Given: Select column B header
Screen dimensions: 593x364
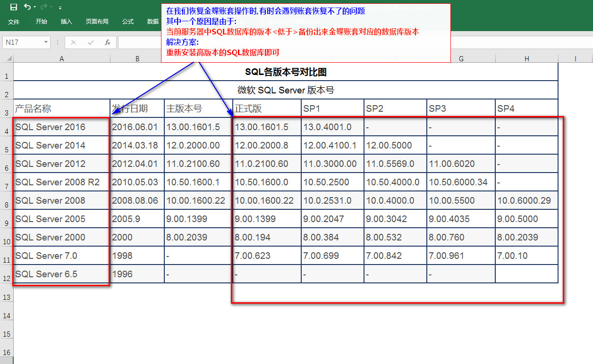Looking at the screenshot, I should (137, 58).
